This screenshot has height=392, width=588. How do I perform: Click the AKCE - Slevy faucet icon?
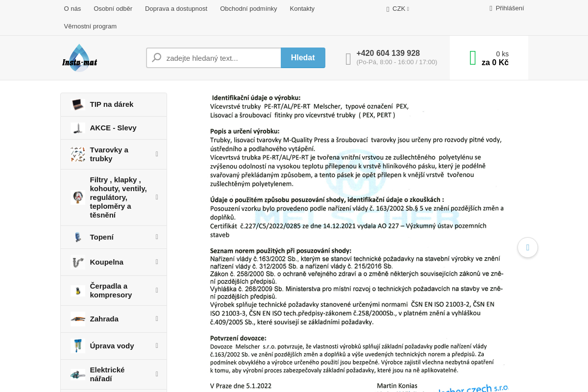point(77,128)
